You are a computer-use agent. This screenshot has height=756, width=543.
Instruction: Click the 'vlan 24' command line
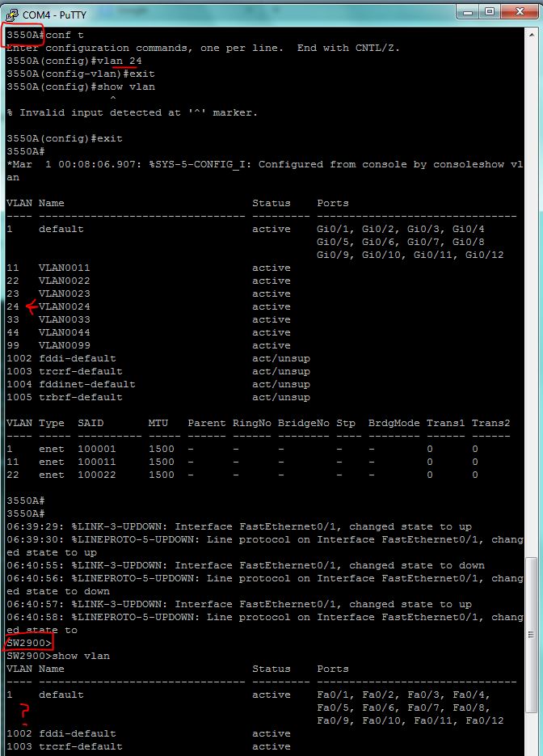[74, 61]
